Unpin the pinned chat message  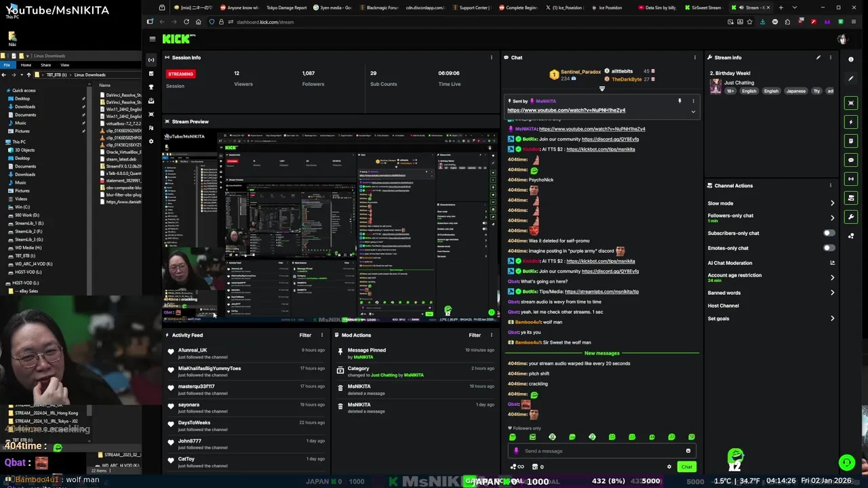coord(679,101)
